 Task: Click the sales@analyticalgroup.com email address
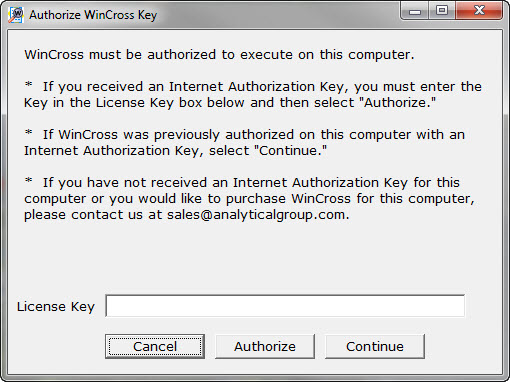point(256,215)
